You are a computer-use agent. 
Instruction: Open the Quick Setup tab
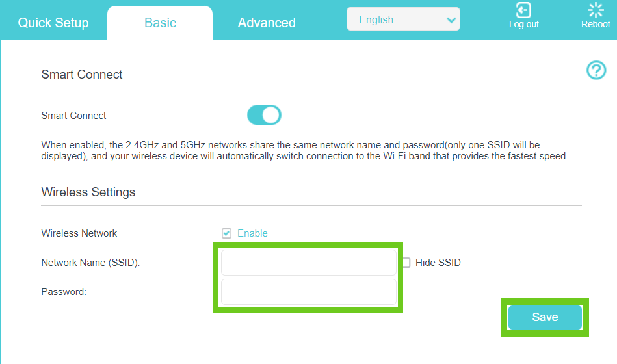tap(53, 23)
